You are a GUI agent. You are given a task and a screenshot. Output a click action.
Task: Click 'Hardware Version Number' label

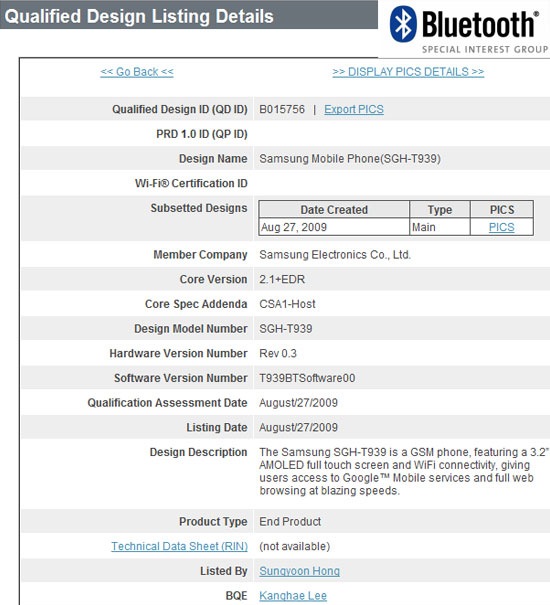(178, 353)
